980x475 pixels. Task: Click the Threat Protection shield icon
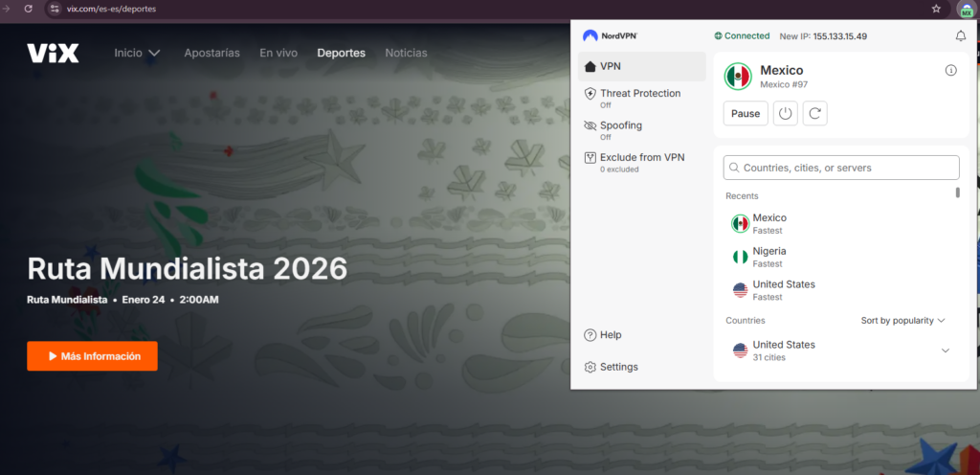590,94
